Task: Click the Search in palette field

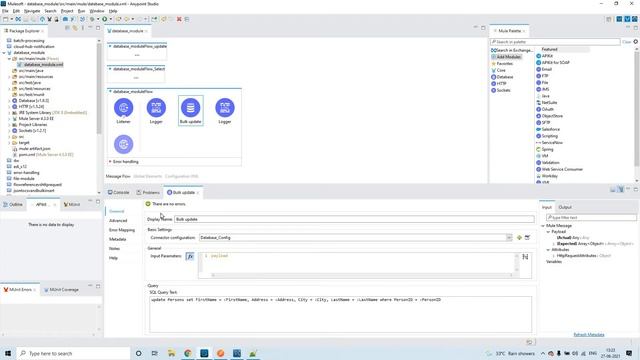Action: click(555, 42)
